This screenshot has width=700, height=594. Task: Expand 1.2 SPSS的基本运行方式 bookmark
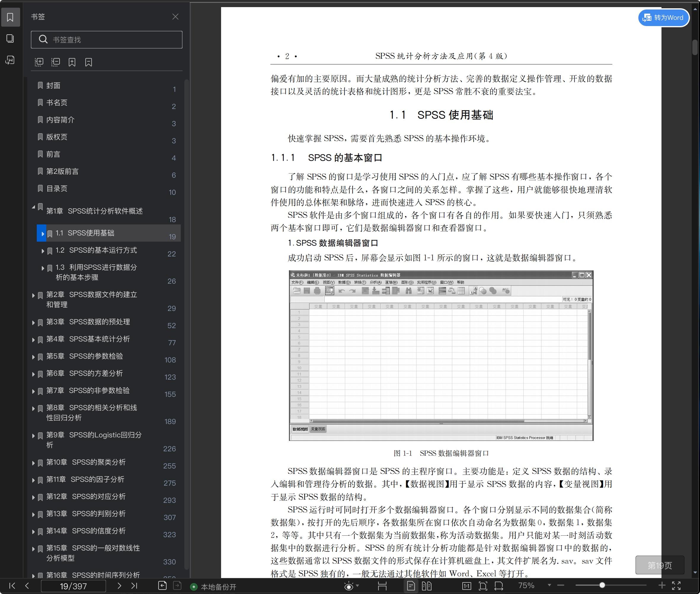pos(43,251)
